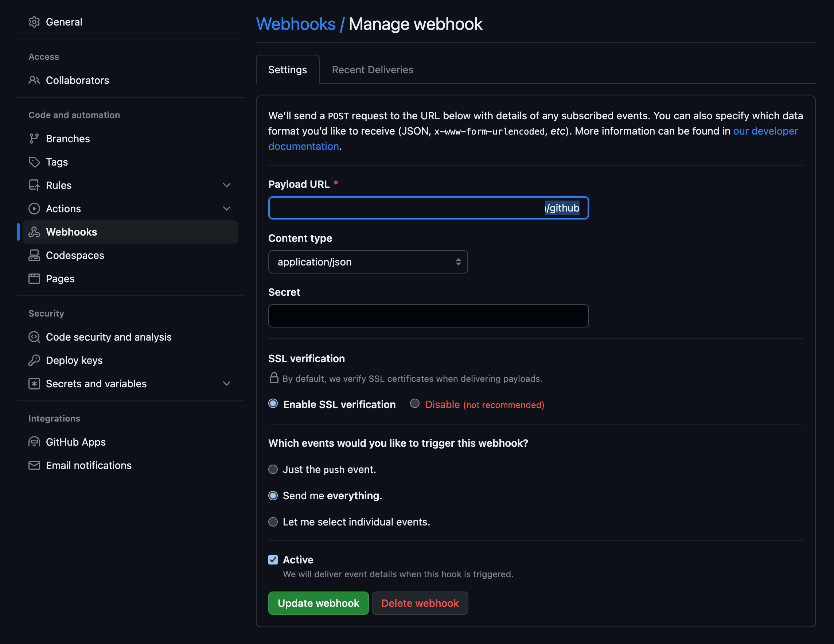Viewport: 834px width, 644px height.
Task: Click the Branches git-branch icon
Action: coord(34,139)
